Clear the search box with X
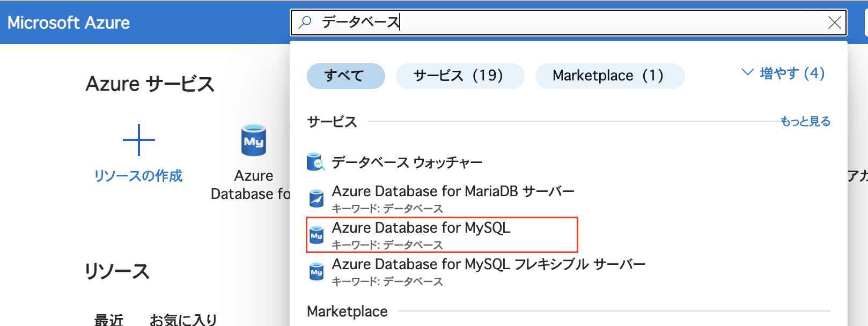 834,23
